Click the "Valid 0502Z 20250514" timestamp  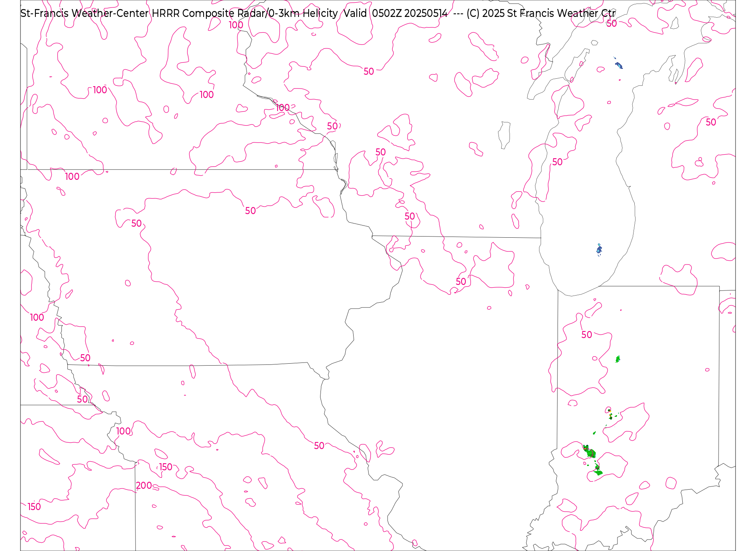click(396, 13)
